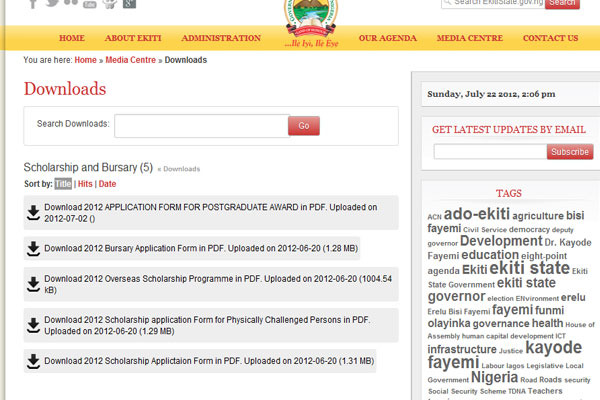The height and width of the screenshot is (400, 600).
Task: Click the email updates input field
Action: coord(490,152)
